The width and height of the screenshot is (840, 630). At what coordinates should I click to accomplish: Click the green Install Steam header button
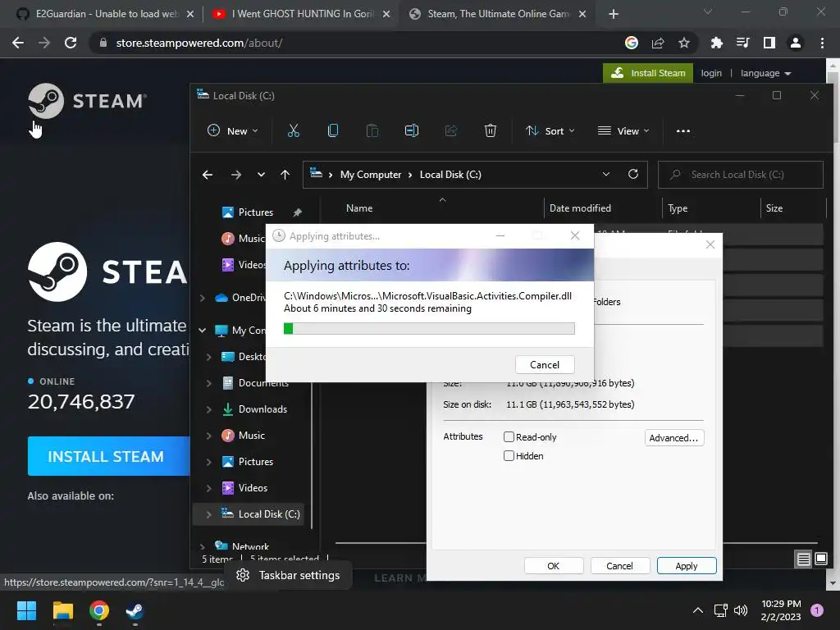[648, 73]
